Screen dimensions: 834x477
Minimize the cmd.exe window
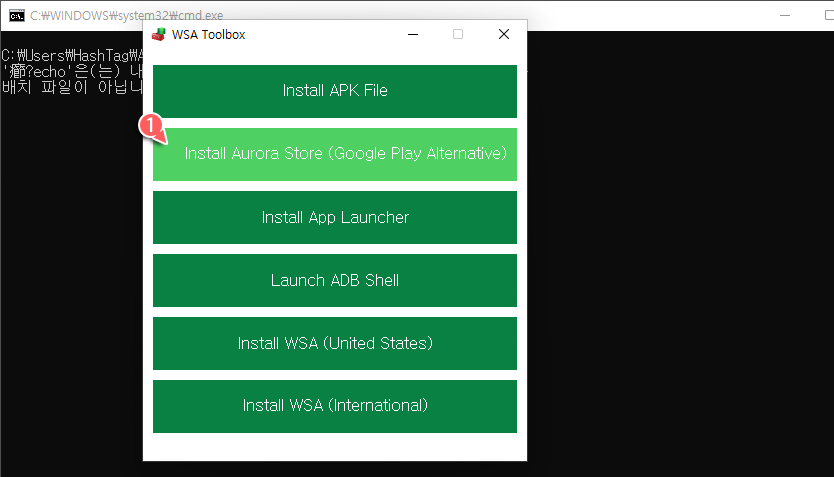(x=785, y=15)
